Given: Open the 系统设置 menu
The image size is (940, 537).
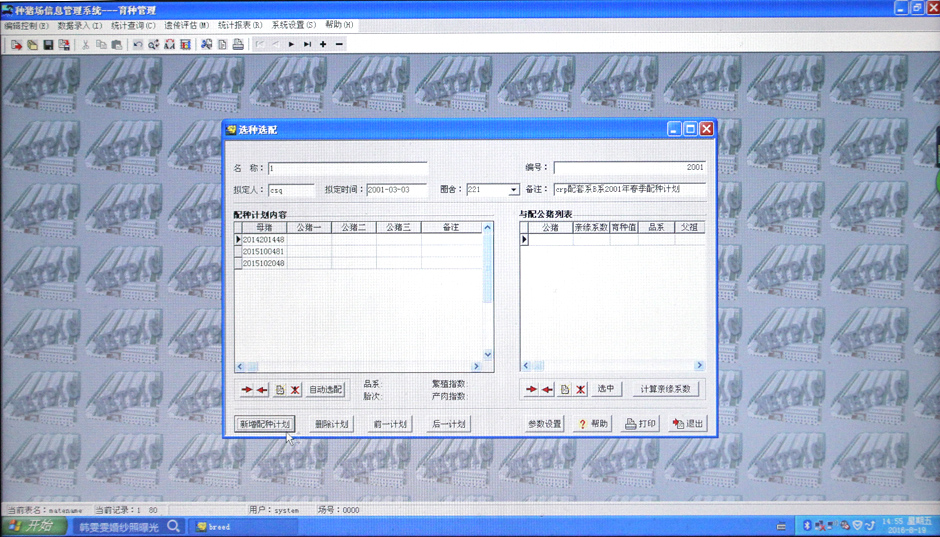Looking at the screenshot, I should 294,25.
